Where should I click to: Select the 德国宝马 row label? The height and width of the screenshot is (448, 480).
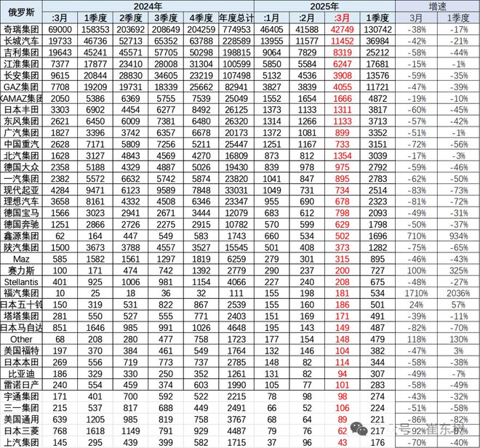click(21, 213)
